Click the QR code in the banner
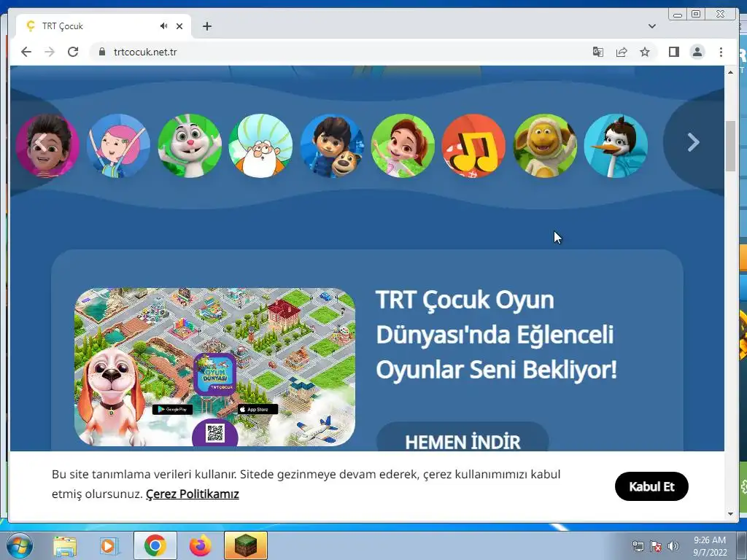Viewport: 747px width, 560px height. 215,433
